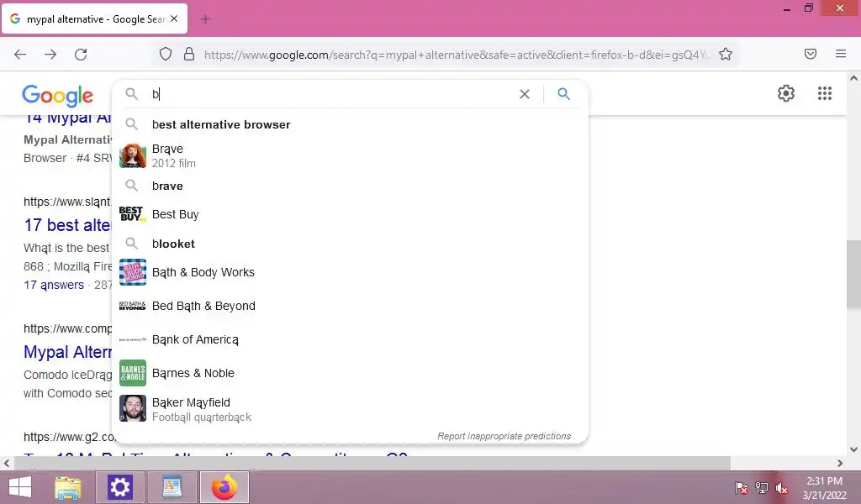Click the Baker Mayfield photo thumbnail
Viewport: 861px width, 504px height.
click(x=132, y=408)
